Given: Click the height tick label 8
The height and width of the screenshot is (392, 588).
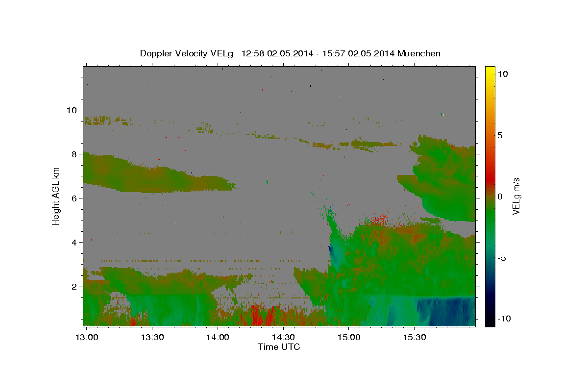Looking at the screenshot, I should pos(75,154).
